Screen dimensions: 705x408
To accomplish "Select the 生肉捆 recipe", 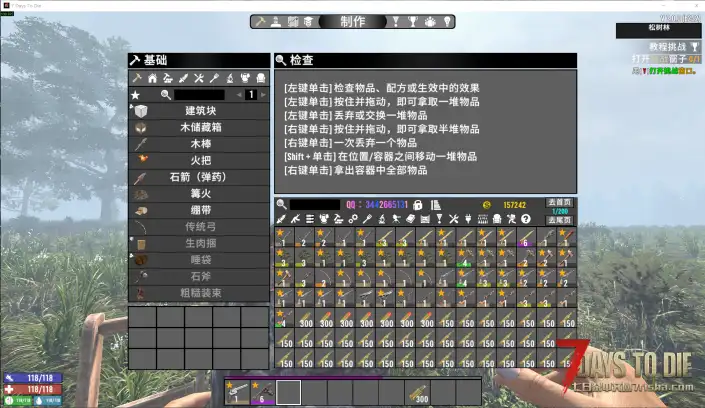I will (x=199, y=243).
